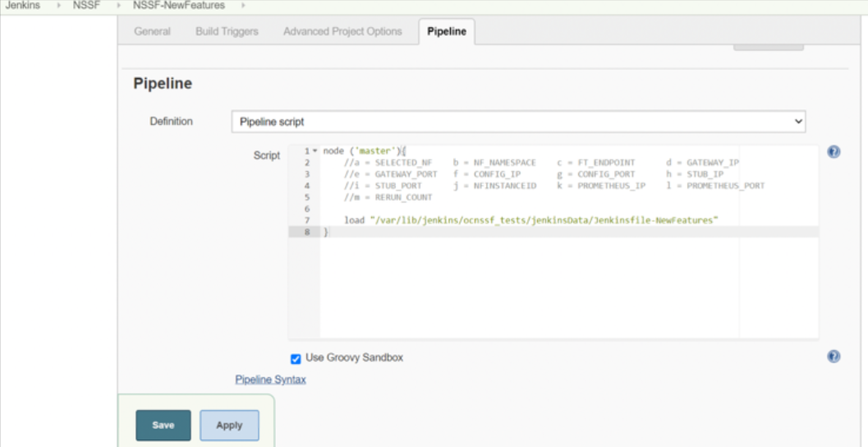This screenshot has width=868, height=447.
Task: Uncheck Use Groovy Sandbox checkbox
Action: pyautogui.click(x=296, y=359)
